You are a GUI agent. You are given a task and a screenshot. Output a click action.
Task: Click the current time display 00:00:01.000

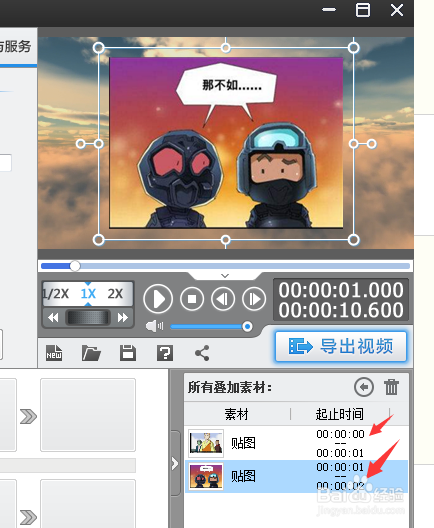(341, 290)
